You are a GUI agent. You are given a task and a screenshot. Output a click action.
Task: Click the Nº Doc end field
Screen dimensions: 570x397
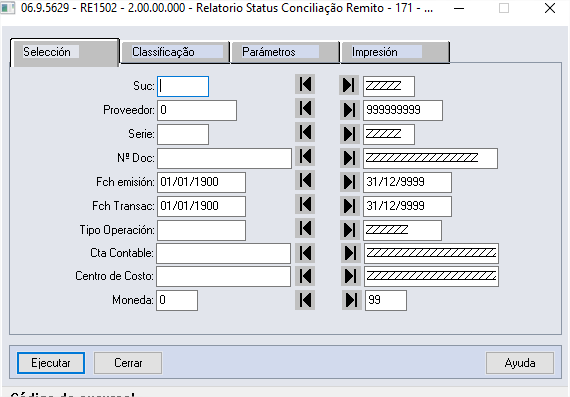pyautogui.click(x=430, y=159)
